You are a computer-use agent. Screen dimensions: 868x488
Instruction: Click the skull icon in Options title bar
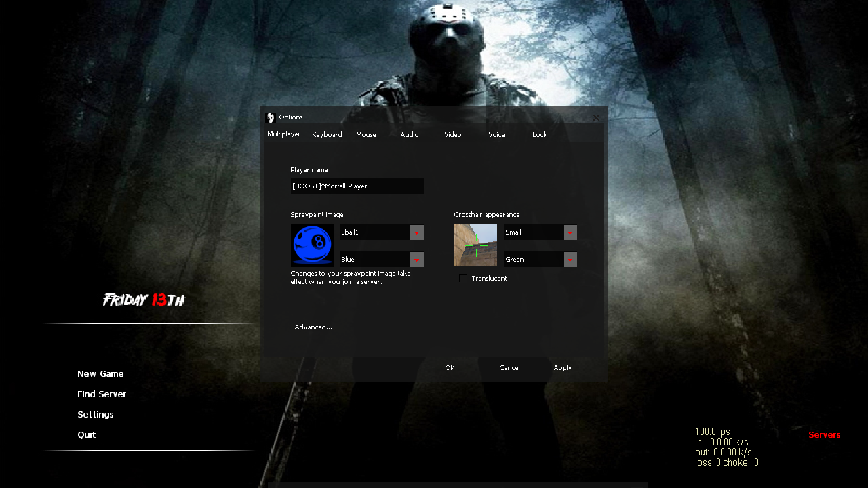[271, 117]
